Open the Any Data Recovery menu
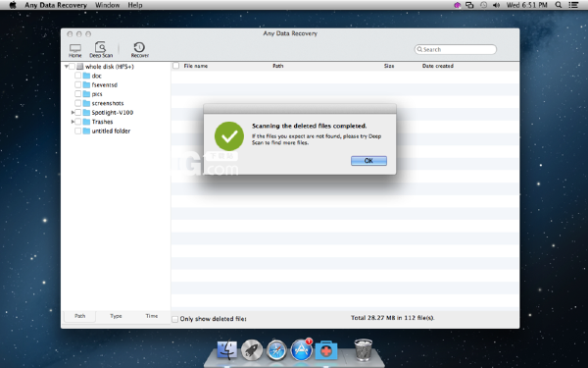Viewport: 588px width, 368px height. [x=56, y=5]
